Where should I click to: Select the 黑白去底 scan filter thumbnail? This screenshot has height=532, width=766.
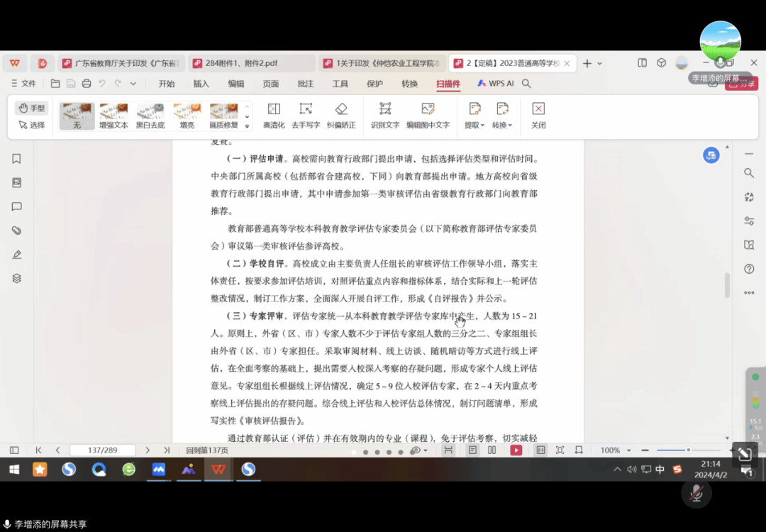coord(150,116)
